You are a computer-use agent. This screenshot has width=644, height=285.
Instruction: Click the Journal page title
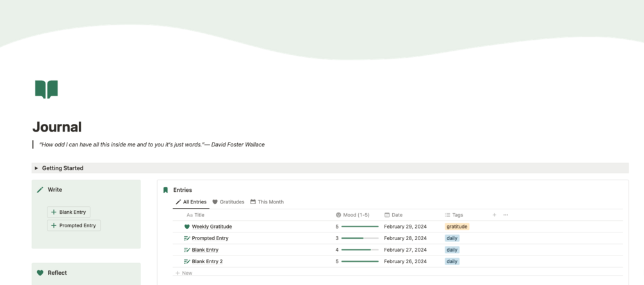(x=57, y=126)
